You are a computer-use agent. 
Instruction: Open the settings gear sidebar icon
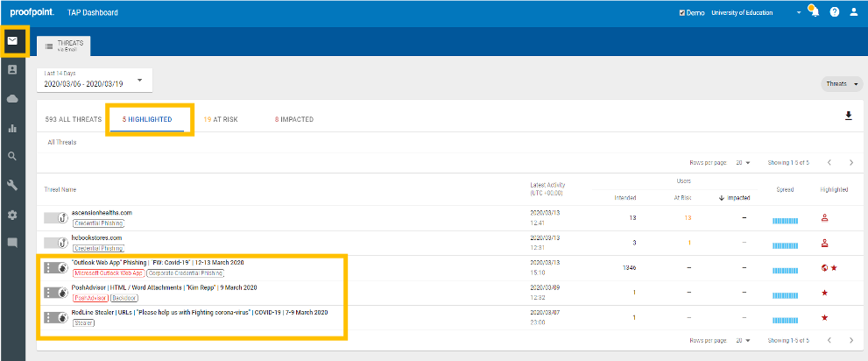(12, 214)
